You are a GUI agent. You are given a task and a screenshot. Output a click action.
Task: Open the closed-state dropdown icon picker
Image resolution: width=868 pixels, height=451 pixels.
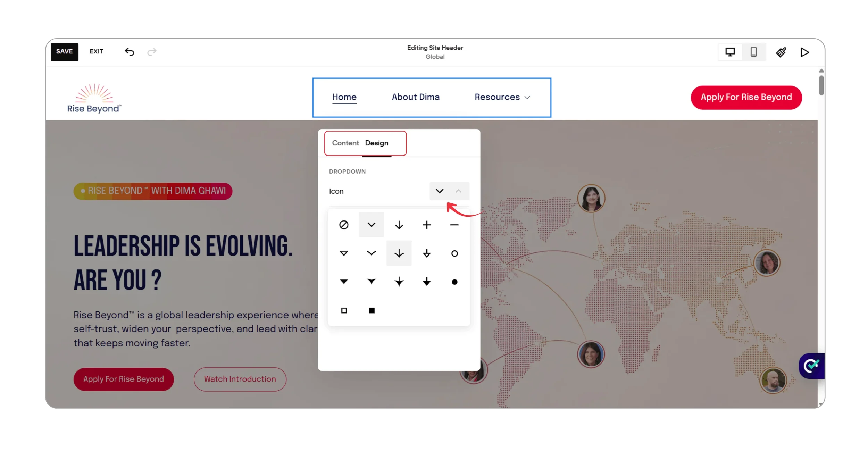(440, 191)
